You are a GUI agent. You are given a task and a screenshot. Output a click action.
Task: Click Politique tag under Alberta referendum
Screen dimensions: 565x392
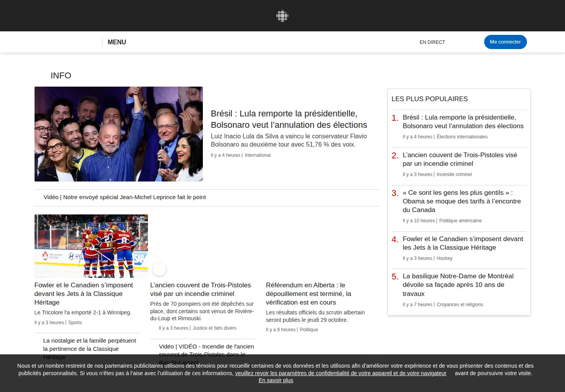point(309,330)
